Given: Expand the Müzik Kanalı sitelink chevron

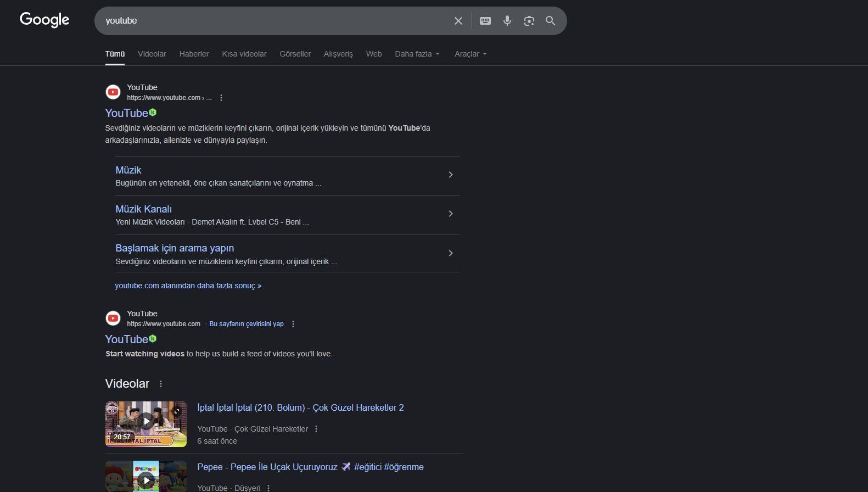Looking at the screenshot, I should pyautogui.click(x=451, y=214).
